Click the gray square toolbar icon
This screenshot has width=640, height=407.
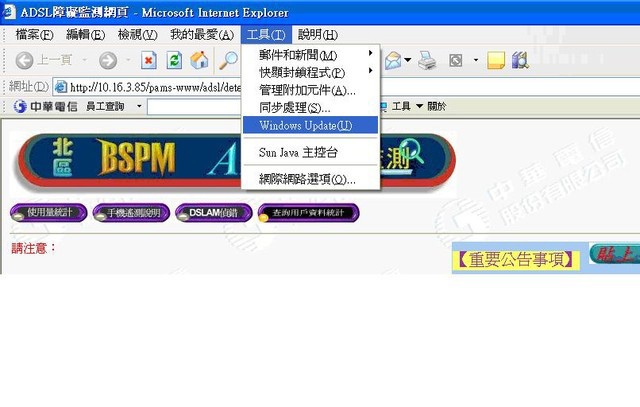(456, 60)
